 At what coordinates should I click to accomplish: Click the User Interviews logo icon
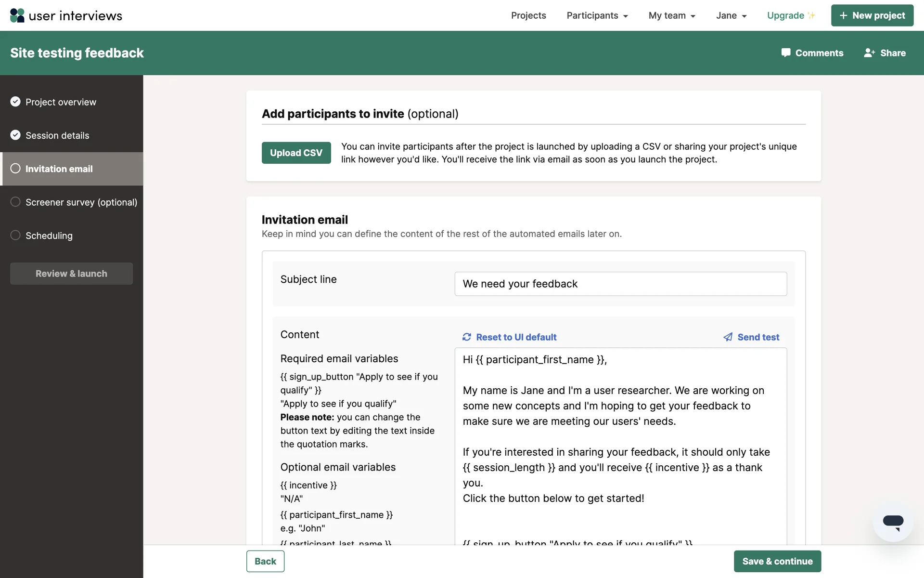pyautogui.click(x=17, y=15)
